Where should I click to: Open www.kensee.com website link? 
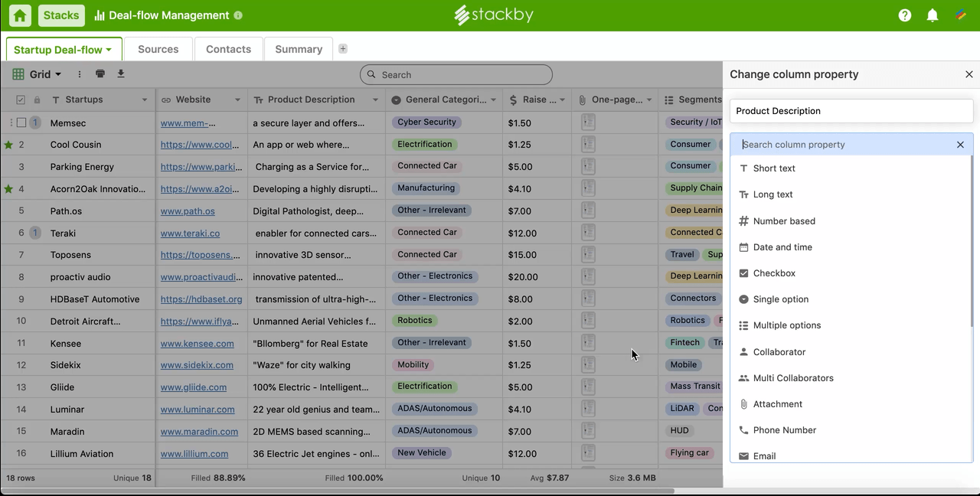click(x=198, y=344)
